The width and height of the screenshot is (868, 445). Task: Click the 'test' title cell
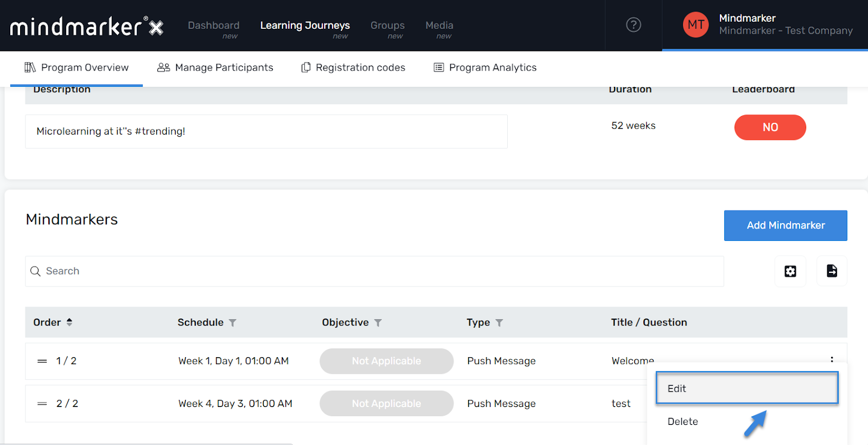[x=621, y=404]
